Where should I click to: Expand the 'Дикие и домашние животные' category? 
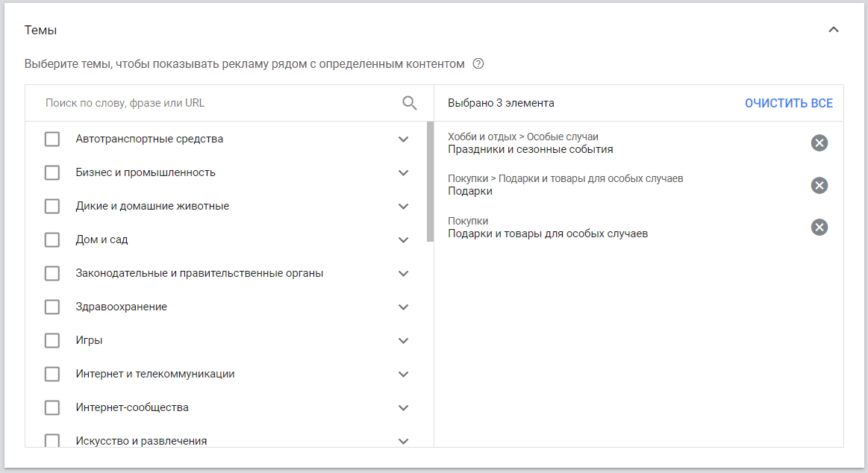404,207
